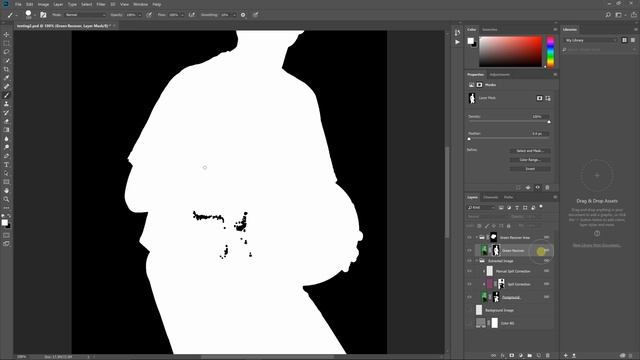Image resolution: width=640 pixels, height=360 pixels.
Task: Click the canvas vertical scrollbar
Action: [447, 192]
